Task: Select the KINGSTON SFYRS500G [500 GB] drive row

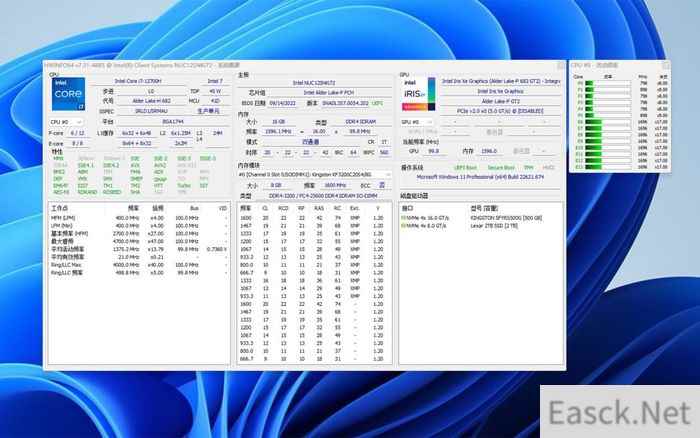Action: (x=480, y=218)
